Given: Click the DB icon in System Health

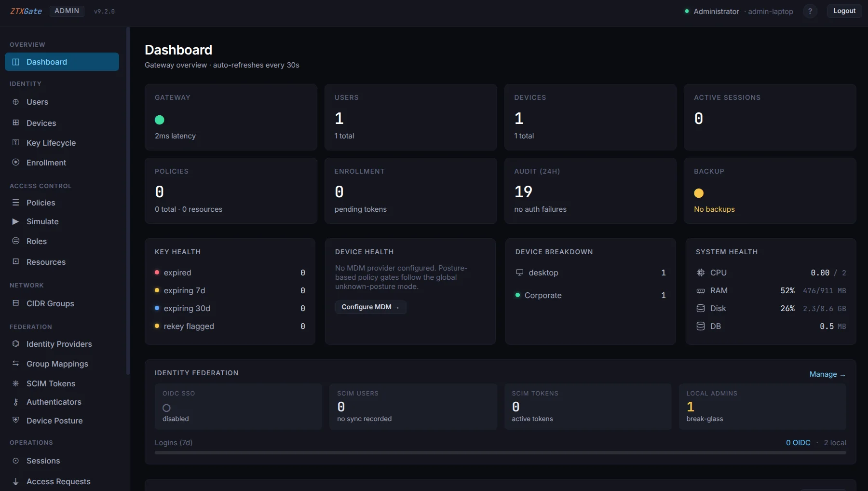Looking at the screenshot, I should [x=701, y=326].
